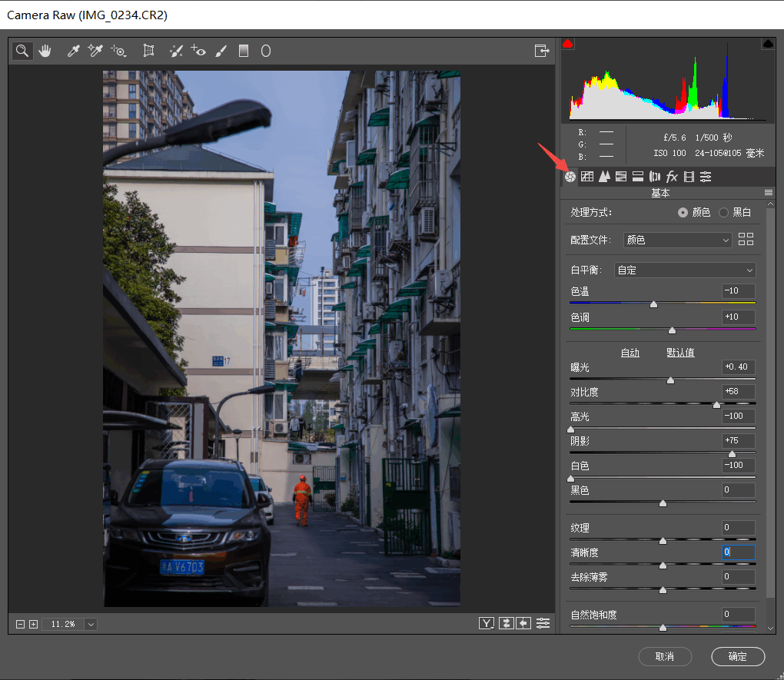Viewport: 784px width, 680px height.
Task: Switch to the fx Effects panel tab
Action: pos(672,177)
